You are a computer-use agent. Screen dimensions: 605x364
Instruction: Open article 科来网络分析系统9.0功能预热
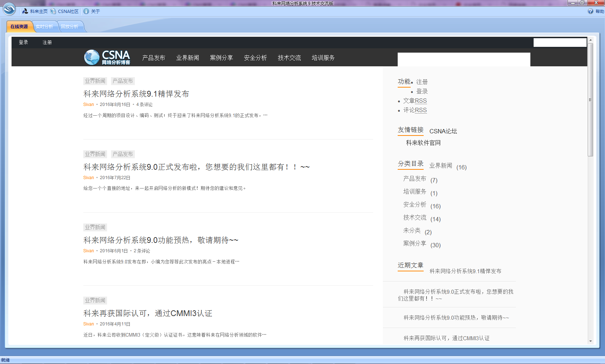161,240
